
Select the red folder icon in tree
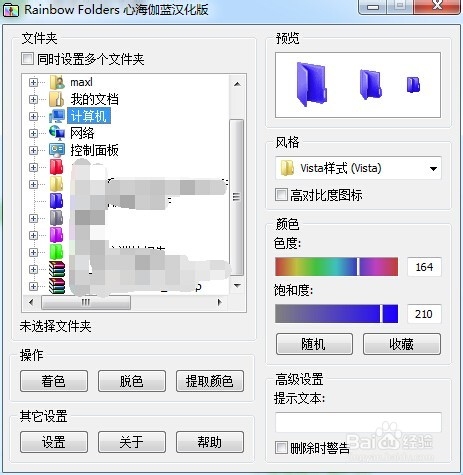point(56,167)
